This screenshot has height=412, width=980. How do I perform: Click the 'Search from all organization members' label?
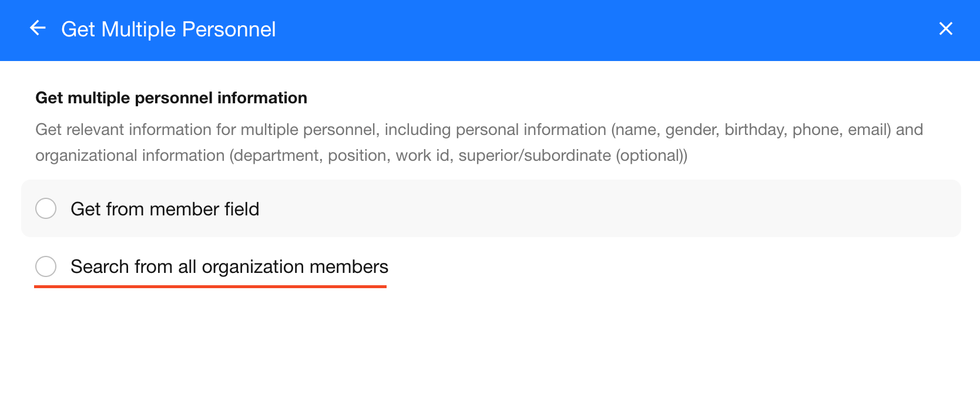click(x=229, y=266)
